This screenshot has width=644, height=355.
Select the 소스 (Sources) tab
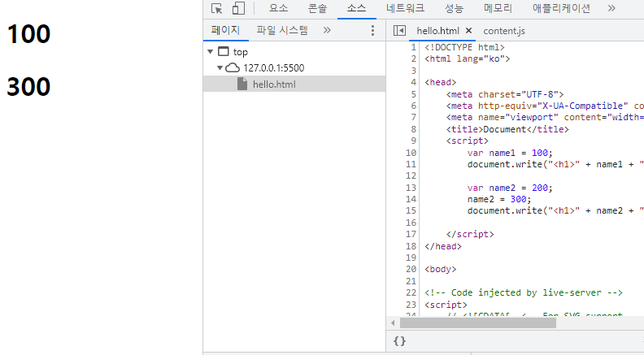point(356,8)
